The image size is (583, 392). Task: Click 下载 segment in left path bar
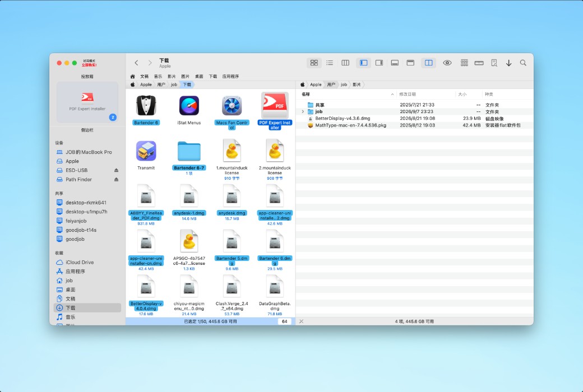click(187, 85)
